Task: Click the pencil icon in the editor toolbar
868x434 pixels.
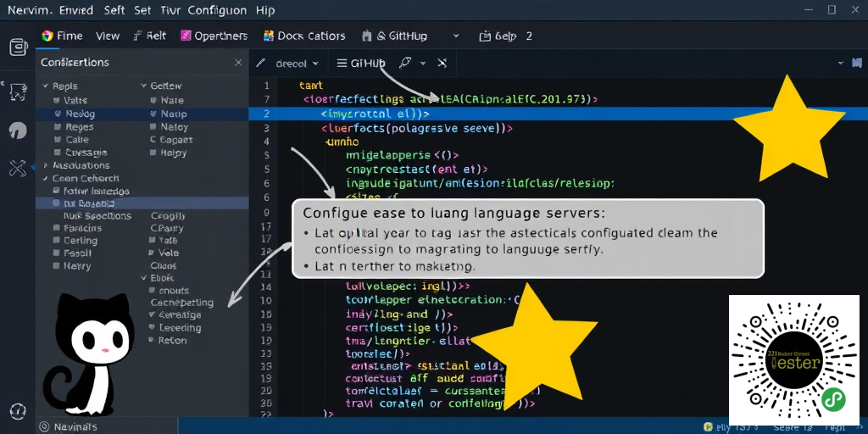Action: pyautogui.click(x=261, y=64)
